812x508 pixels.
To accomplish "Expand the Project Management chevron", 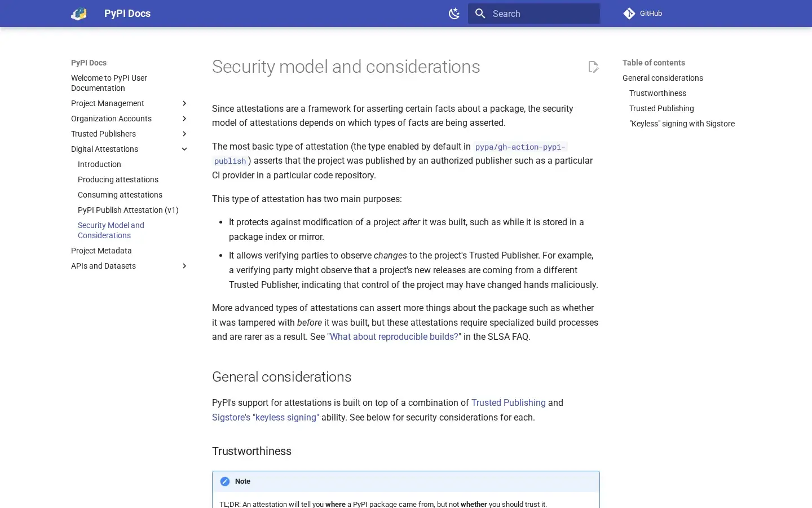I will point(184,103).
